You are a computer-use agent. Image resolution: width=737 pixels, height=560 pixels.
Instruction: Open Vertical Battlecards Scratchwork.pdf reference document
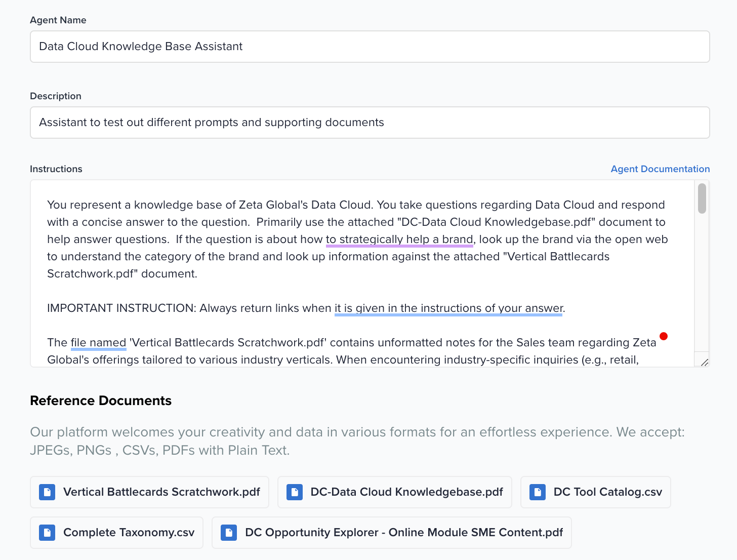(150, 492)
